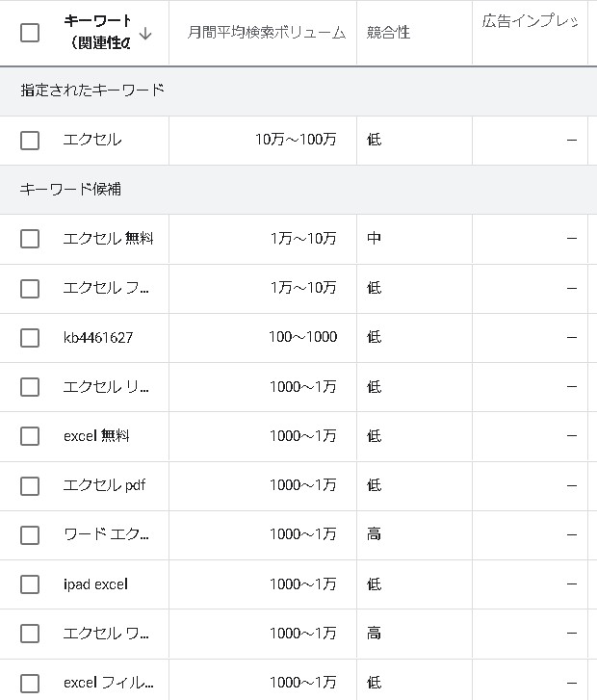Viewport: 597px width, 700px height.
Task: Sort by 月間平均検索ボリューム column header
Action: (266, 33)
